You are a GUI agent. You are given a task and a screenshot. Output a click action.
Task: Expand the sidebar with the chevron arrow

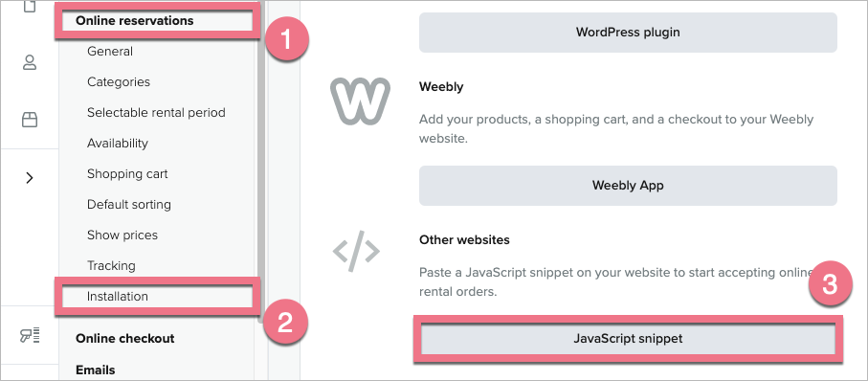click(30, 178)
